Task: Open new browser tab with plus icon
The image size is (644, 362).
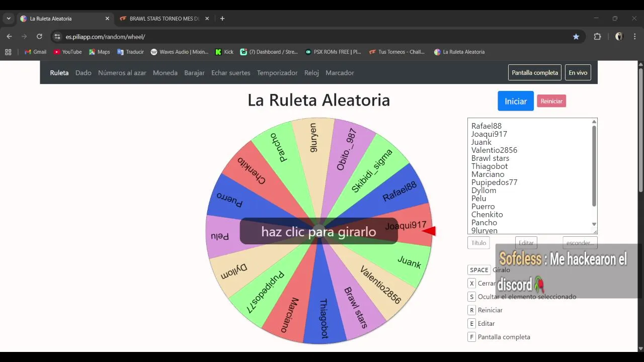Action: (222, 19)
